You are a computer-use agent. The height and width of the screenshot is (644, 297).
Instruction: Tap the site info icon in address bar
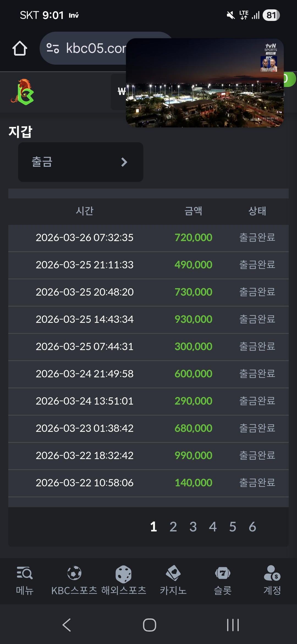(53, 48)
